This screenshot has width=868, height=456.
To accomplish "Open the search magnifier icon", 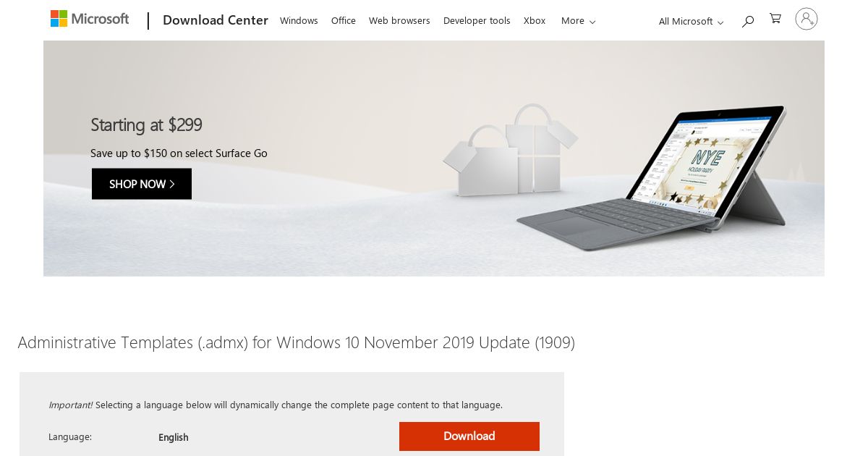I will pyautogui.click(x=748, y=21).
